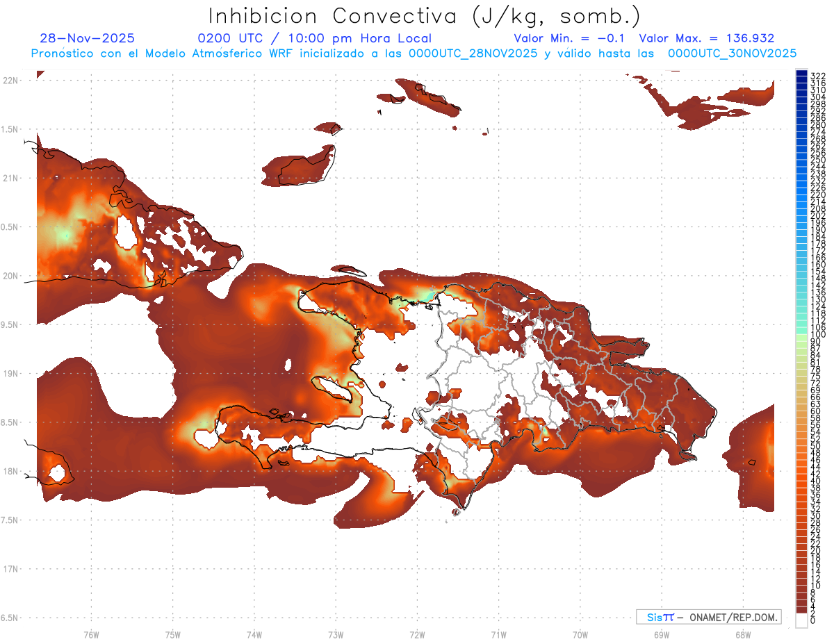Click the '322' colorbar value
Screen dimensions: 834x644
[818, 76]
